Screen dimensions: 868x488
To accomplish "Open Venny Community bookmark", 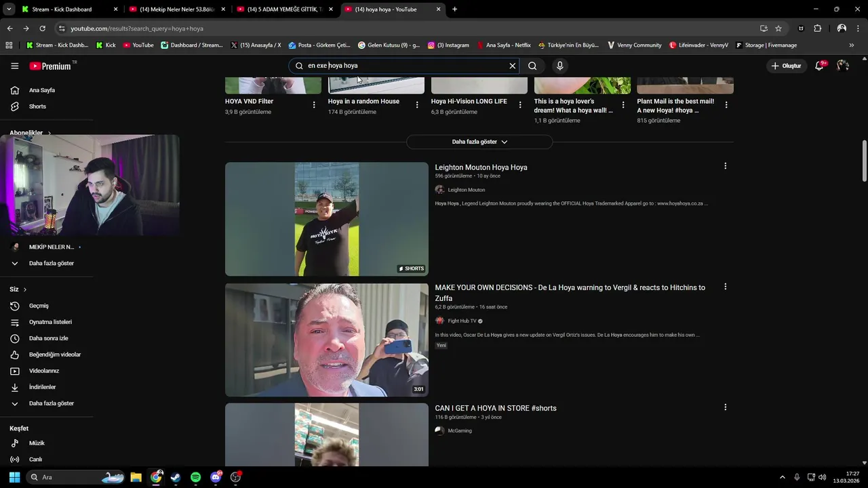I will click(635, 45).
